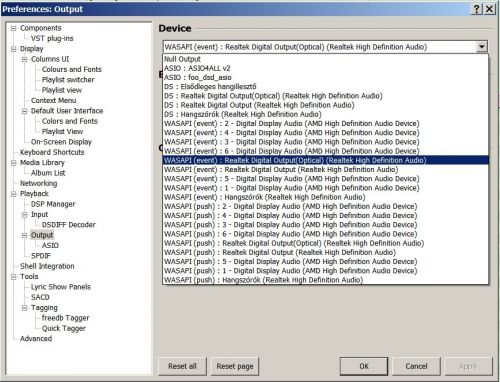Screen dimensions: 500x382
Task: Choose DS : Realtek Digital Output(Optical)
Action: point(326,96)
